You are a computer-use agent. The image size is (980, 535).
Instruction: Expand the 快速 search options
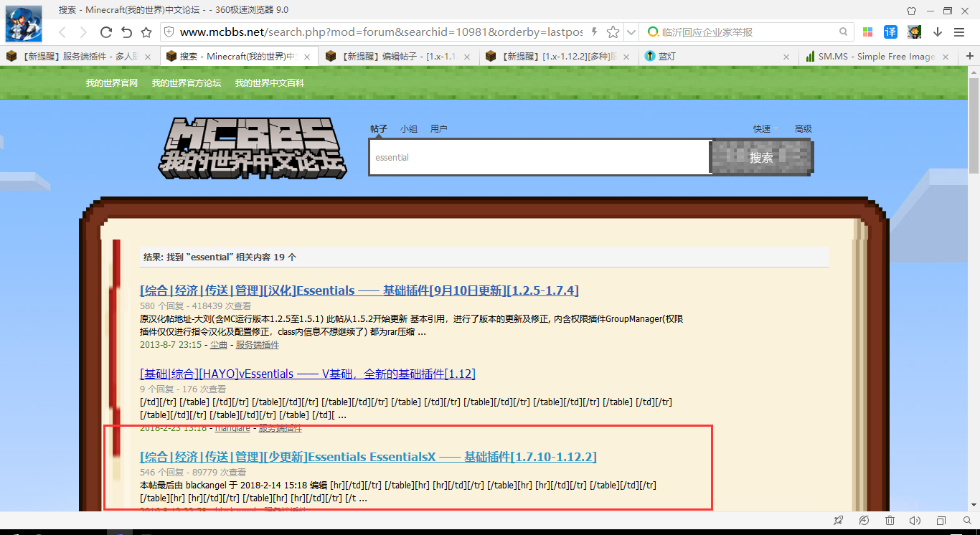(765, 129)
